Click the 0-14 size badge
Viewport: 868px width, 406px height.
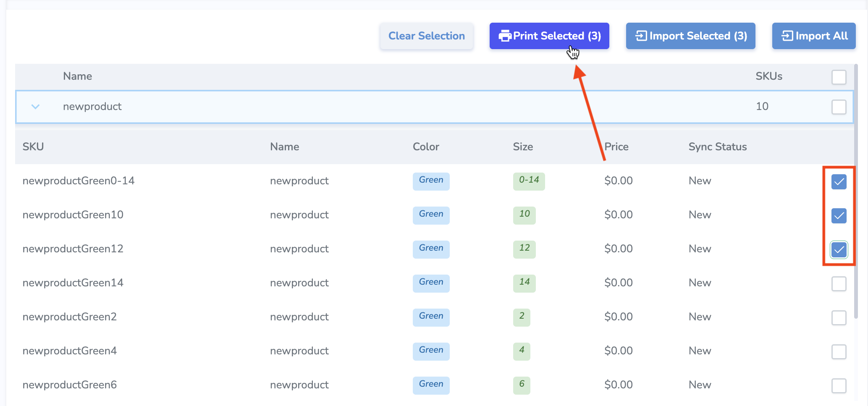click(529, 181)
